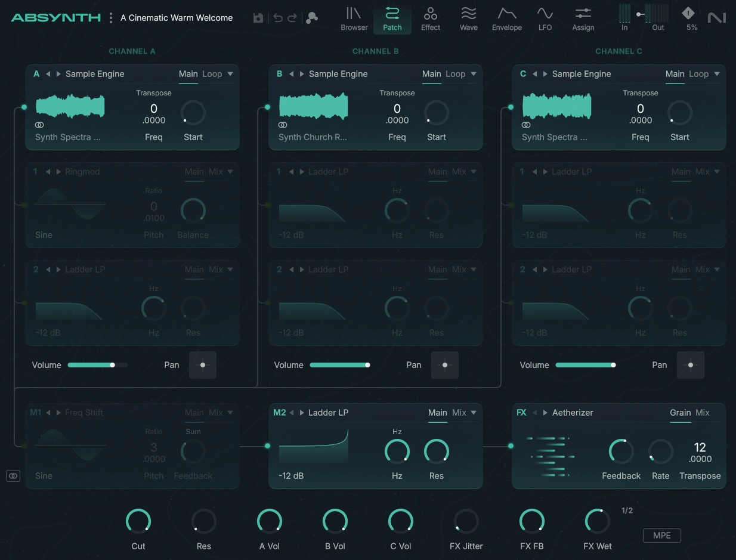The width and height of the screenshot is (736, 560).
Task: Switch to the Patch page
Action: 392,18
